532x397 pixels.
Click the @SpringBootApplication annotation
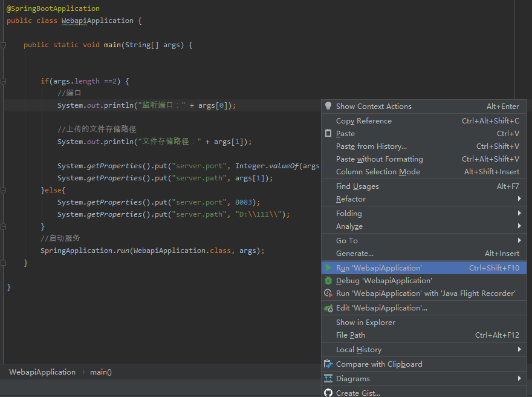coord(53,8)
